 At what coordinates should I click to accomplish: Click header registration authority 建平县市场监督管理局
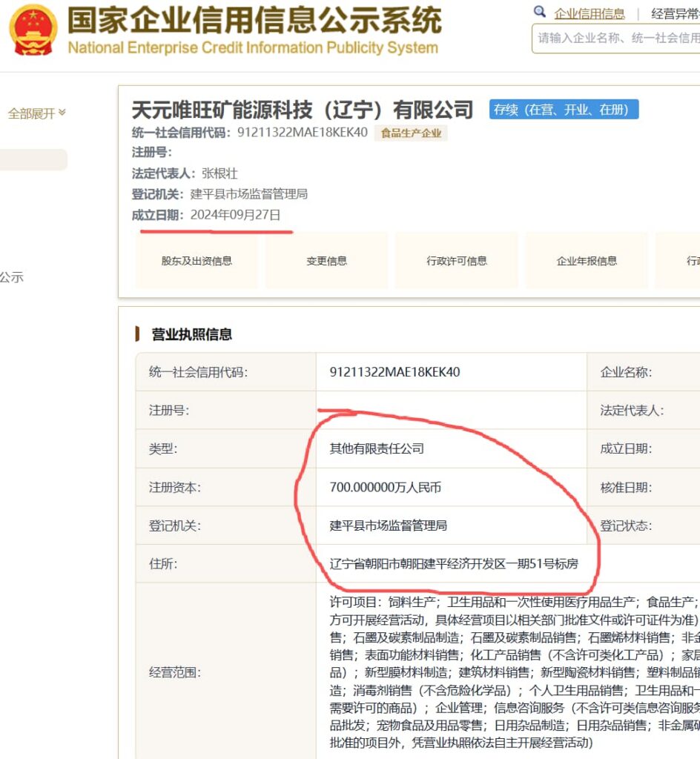tap(249, 194)
